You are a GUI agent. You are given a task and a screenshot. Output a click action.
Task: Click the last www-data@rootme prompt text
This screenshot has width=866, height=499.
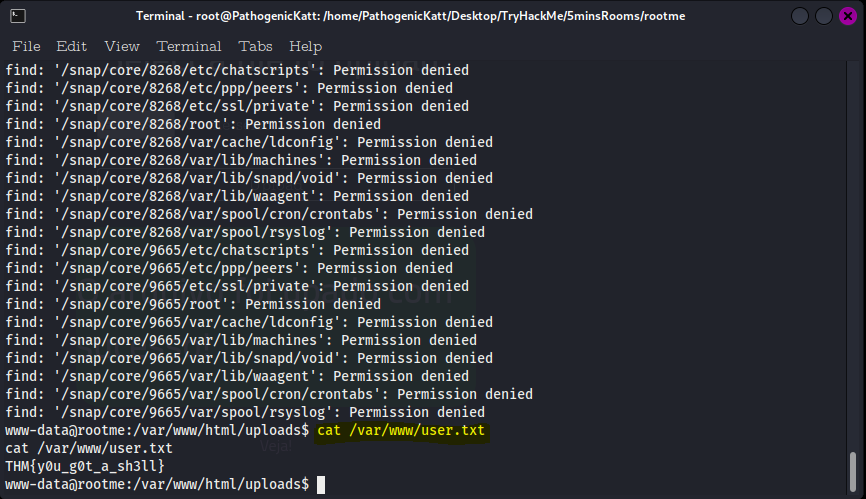(x=157, y=484)
